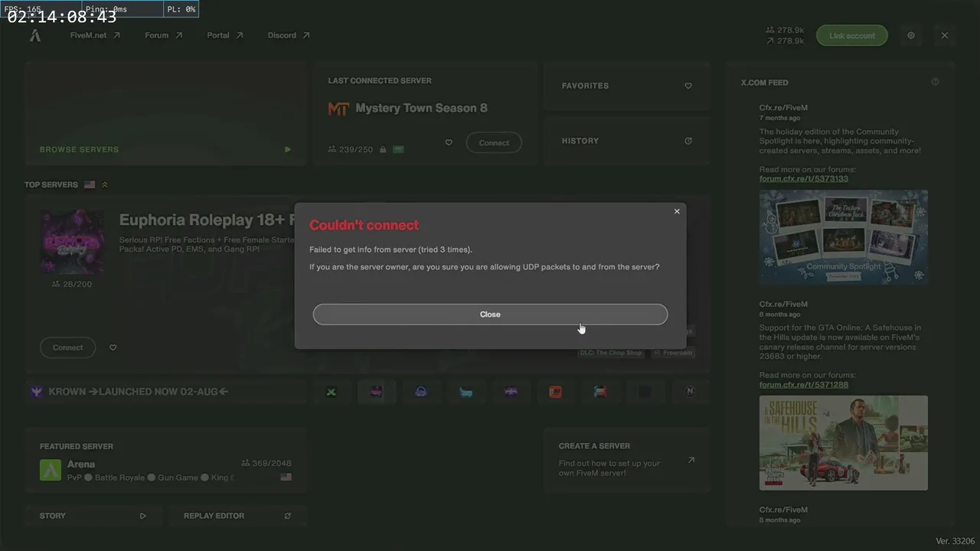Open the Favorites panel
The width and height of the screenshot is (980, 551).
627,86
